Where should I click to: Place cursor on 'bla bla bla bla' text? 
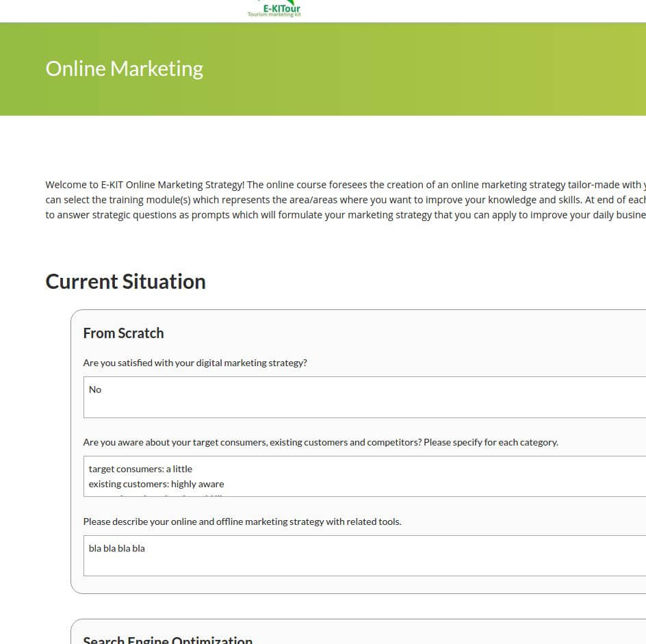coord(117,548)
